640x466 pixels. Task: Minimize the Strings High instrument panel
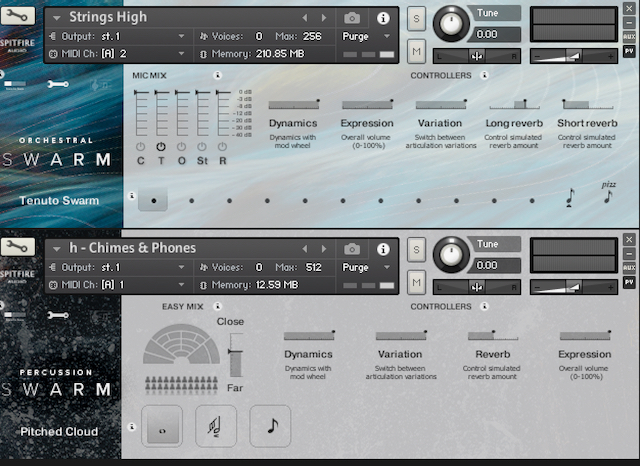pyautogui.click(x=629, y=23)
